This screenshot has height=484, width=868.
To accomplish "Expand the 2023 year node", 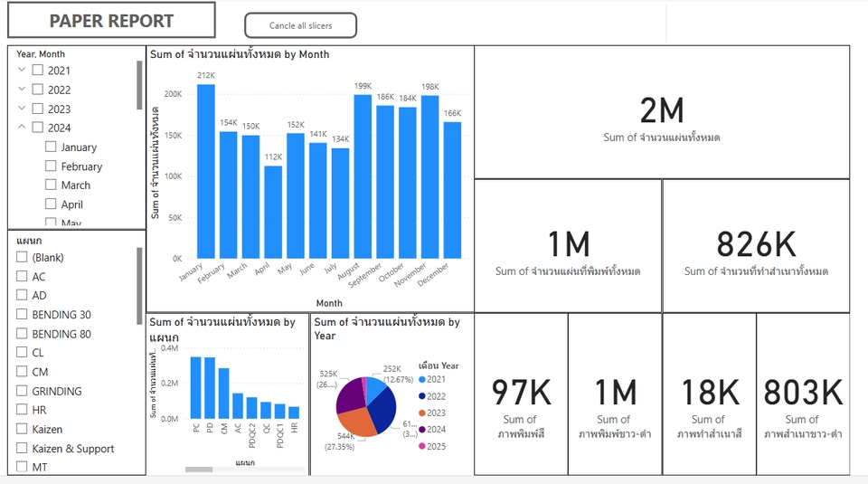I will click(22, 108).
